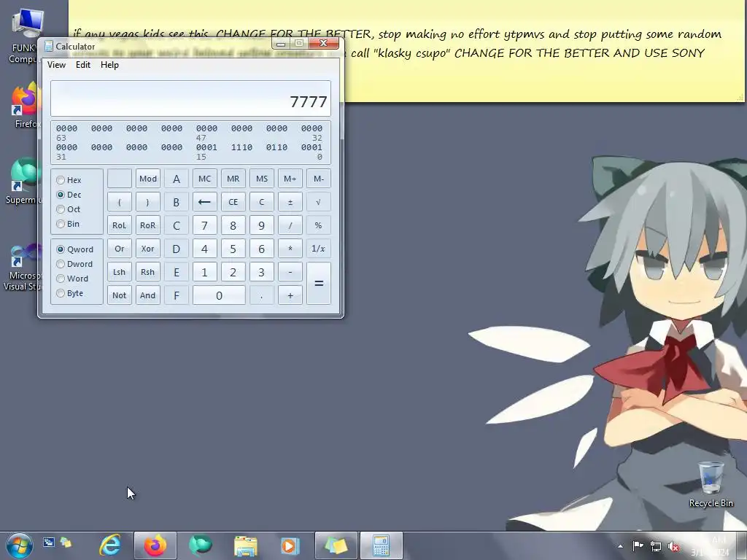Click the MR memory recall button

[233, 179]
